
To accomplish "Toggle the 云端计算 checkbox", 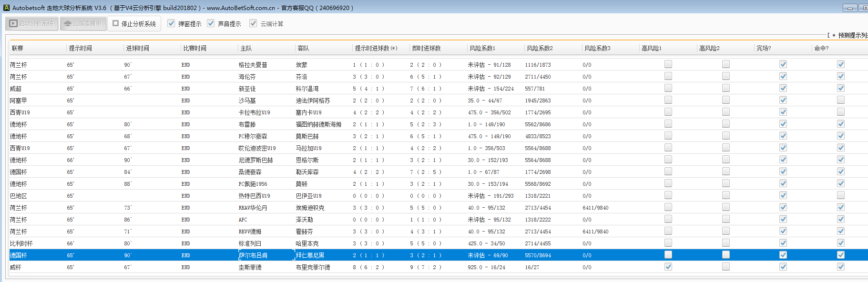I will [253, 23].
